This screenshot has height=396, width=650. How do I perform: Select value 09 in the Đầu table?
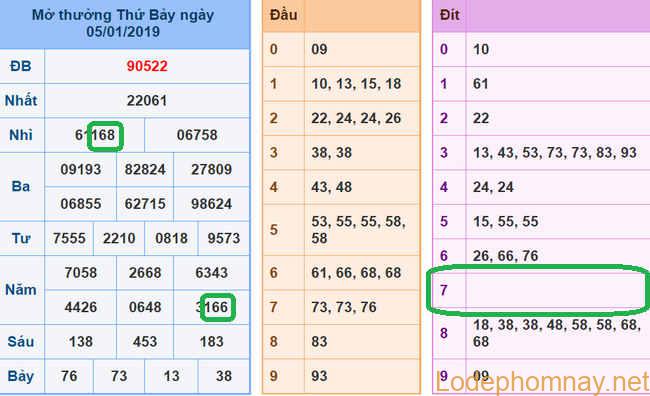320,49
